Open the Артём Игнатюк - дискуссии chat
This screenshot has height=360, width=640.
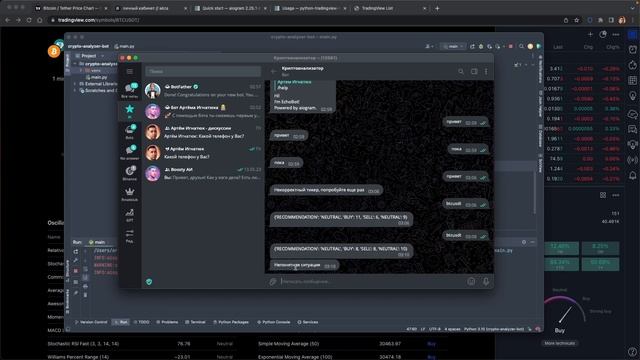pyautogui.click(x=203, y=132)
